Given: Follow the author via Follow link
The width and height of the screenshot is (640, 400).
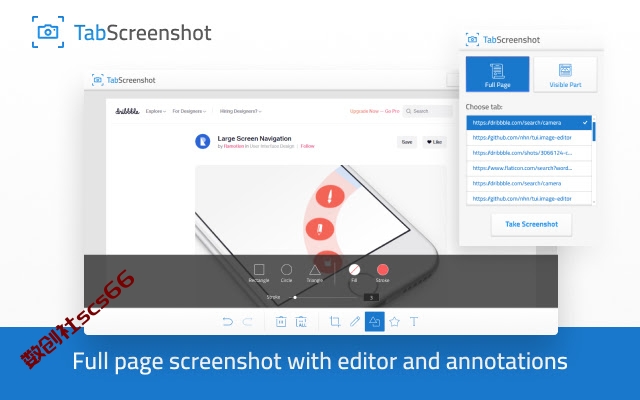Looking at the screenshot, I should point(307,146).
